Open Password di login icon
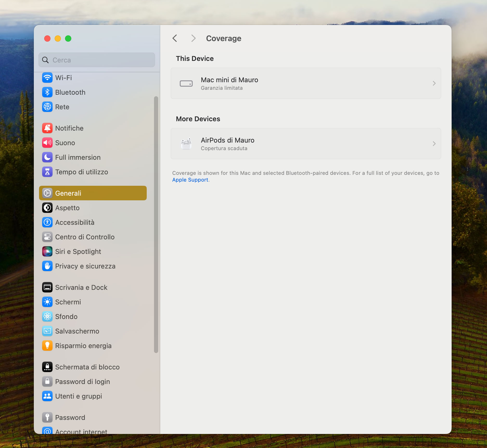This screenshot has width=487, height=448. [47, 381]
